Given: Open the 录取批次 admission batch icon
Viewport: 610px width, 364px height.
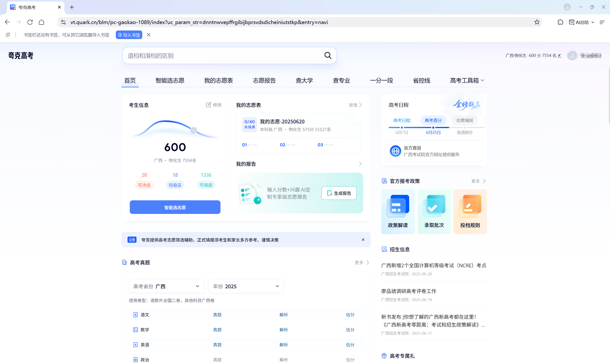Looking at the screenshot, I should [x=434, y=206].
